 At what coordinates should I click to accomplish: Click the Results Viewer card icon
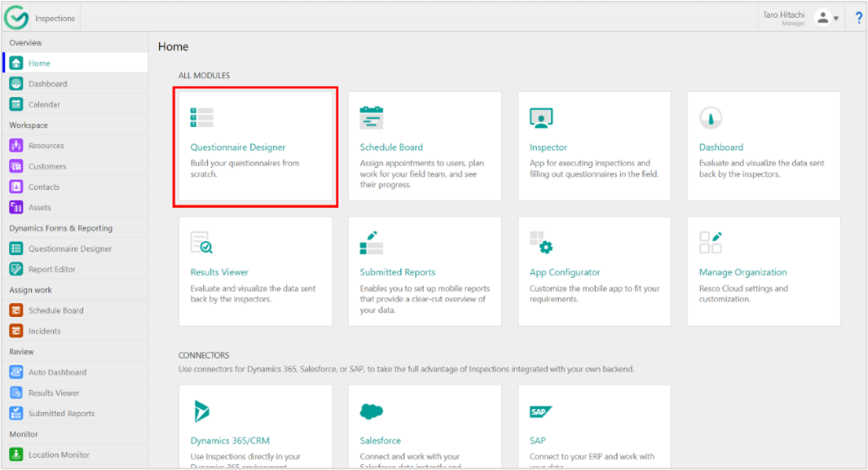[x=201, y=242]
